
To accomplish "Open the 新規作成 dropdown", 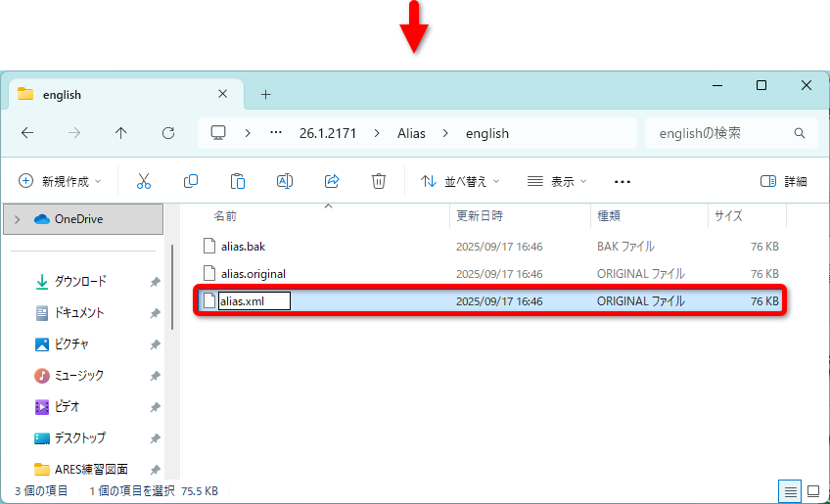I will tap(60, 182).
